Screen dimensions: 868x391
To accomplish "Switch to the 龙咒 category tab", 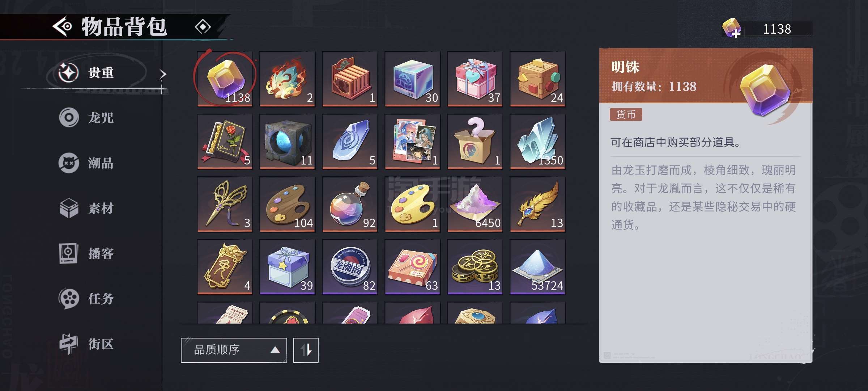I will (x=87, y=118).
